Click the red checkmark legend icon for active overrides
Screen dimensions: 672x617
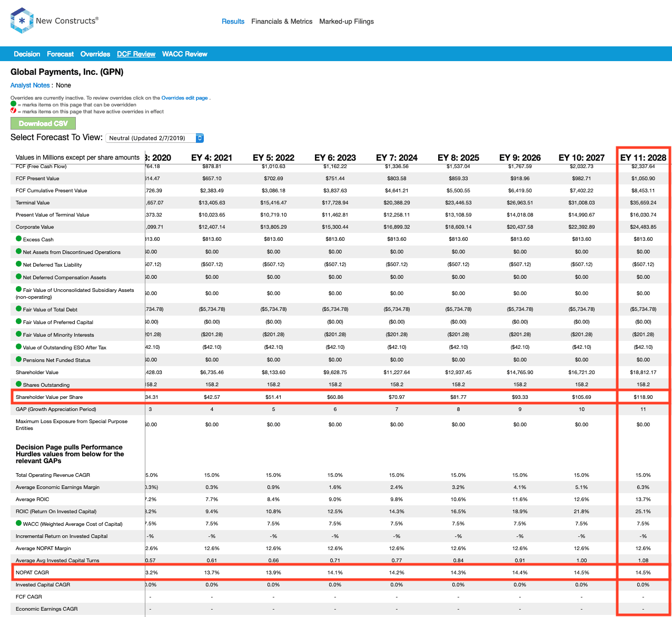tap(14, 111)
